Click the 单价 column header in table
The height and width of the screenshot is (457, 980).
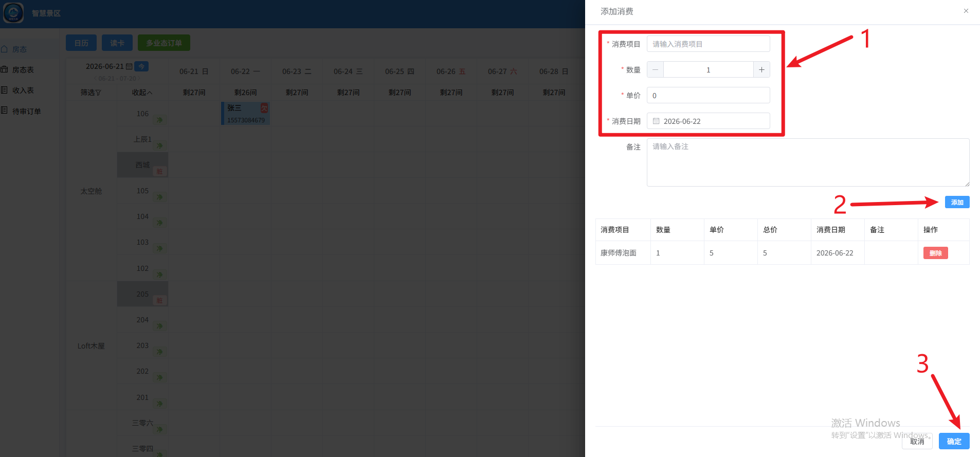pyautogui.click(x=730, y=230)
